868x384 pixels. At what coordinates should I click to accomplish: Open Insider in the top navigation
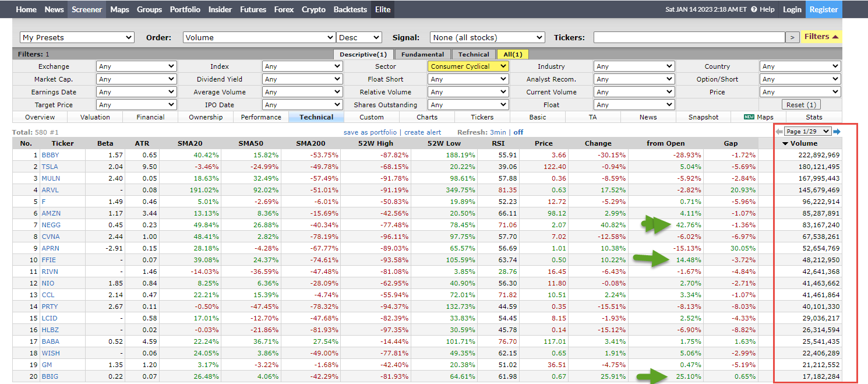pyautogui.click(x=220, y=9)
